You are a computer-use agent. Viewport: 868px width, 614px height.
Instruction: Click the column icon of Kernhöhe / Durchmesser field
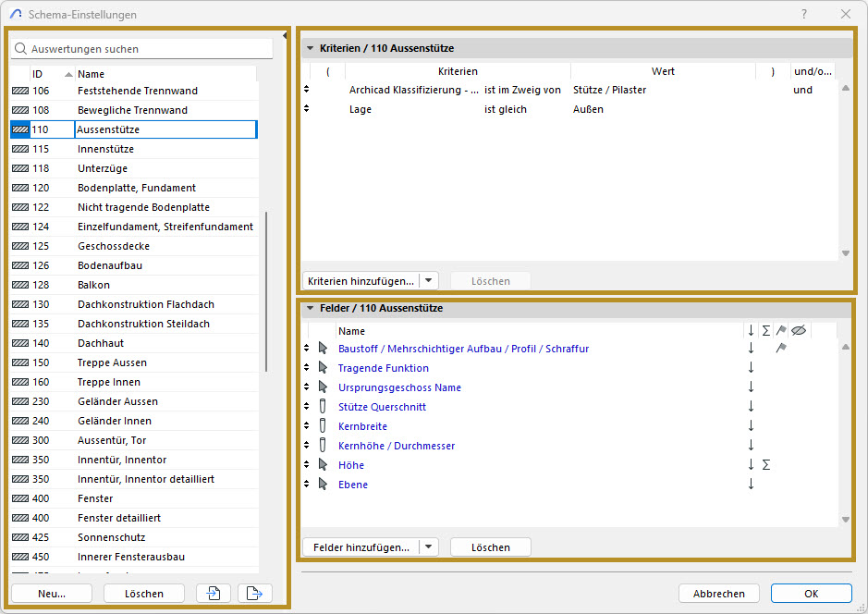pos(323,445)
